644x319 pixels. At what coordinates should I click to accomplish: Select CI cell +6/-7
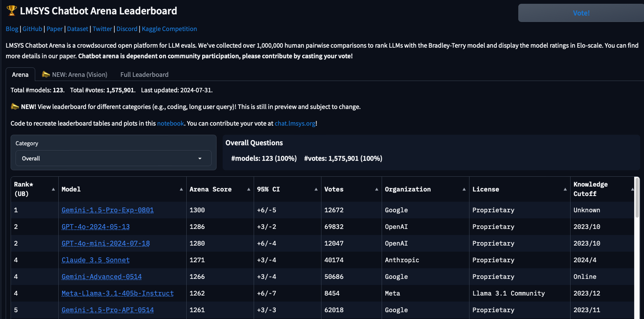287,293
